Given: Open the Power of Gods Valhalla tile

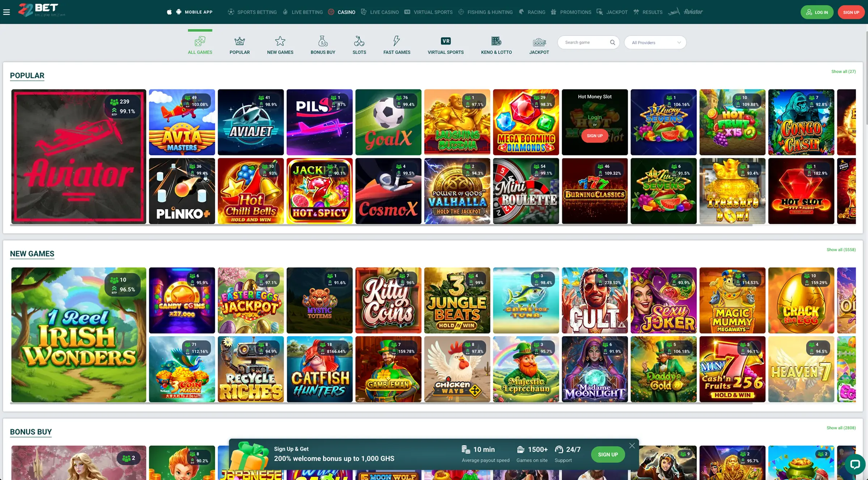Looking at the screenshot, I should click(x=457, y=191).
